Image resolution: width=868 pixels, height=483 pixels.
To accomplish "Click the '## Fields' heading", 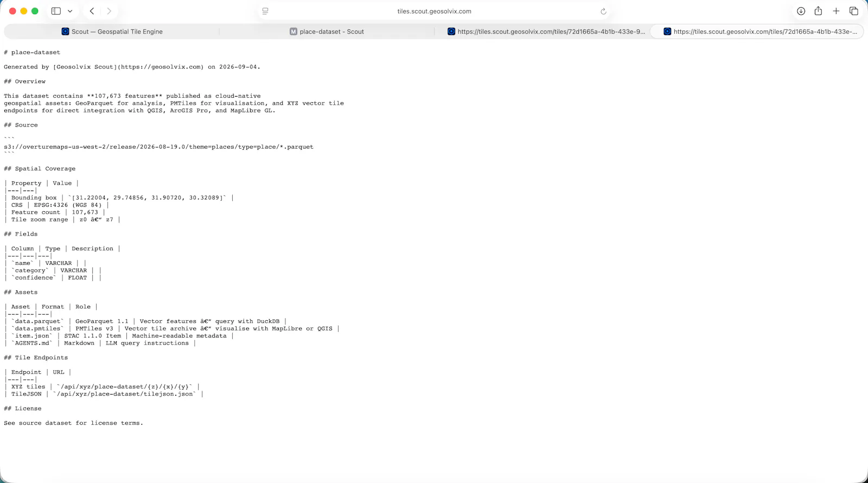I will click(x=21, y=234).
